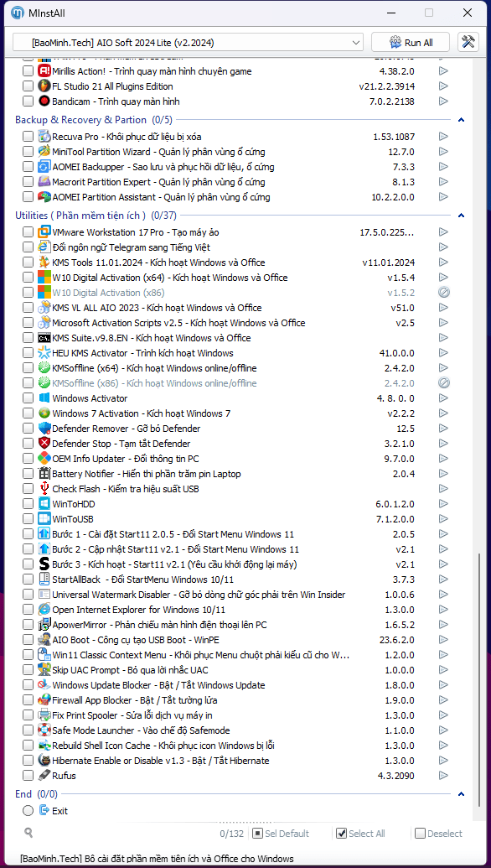
Task: Run Firewall App Blocker via play arrow
Action: coord(443,700)
